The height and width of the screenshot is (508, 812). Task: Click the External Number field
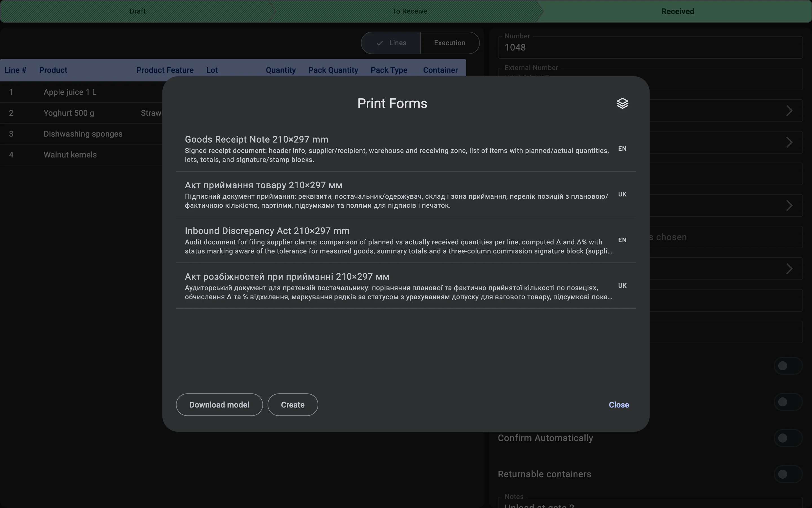coord(650,79)
